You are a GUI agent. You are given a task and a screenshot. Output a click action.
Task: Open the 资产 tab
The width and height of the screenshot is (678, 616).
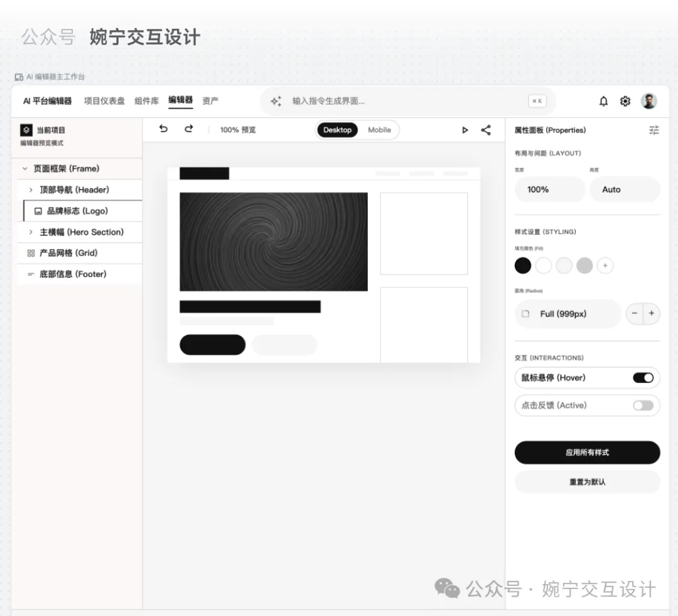tap(210, 101)
